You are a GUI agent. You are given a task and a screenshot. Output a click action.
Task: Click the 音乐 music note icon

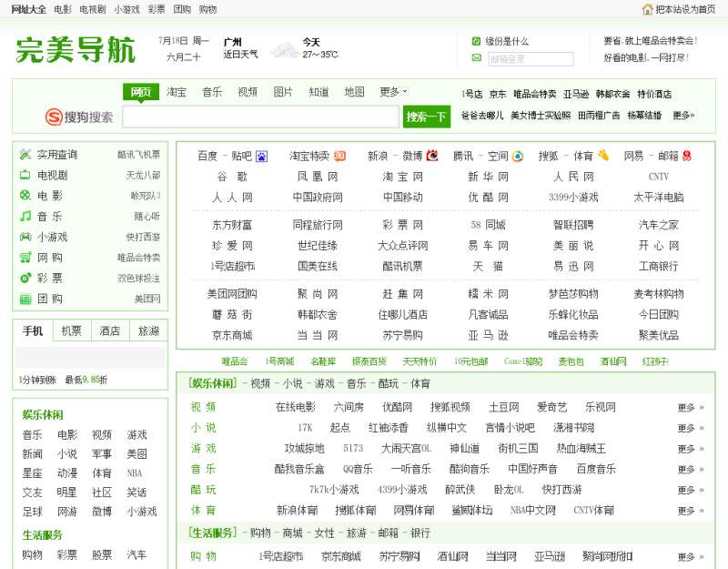pyautogui.click(x=25, y=216)
